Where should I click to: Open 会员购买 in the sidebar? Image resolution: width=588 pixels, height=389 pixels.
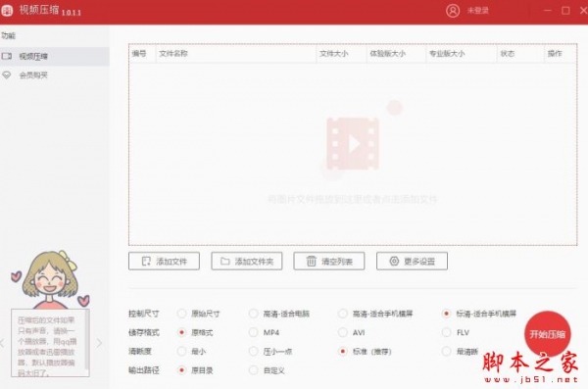coord(55,75)
